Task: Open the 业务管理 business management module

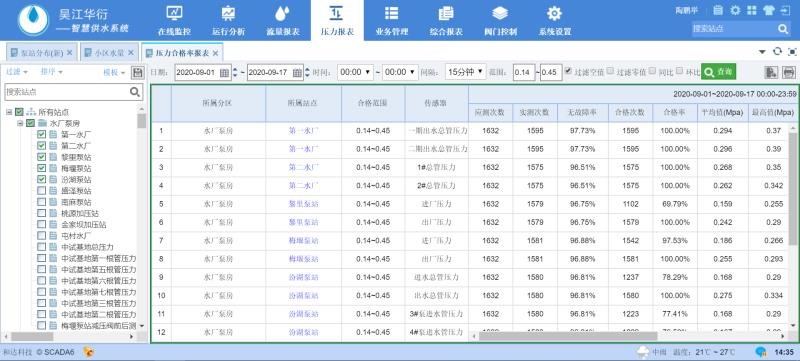Action: tap(391, 20)
